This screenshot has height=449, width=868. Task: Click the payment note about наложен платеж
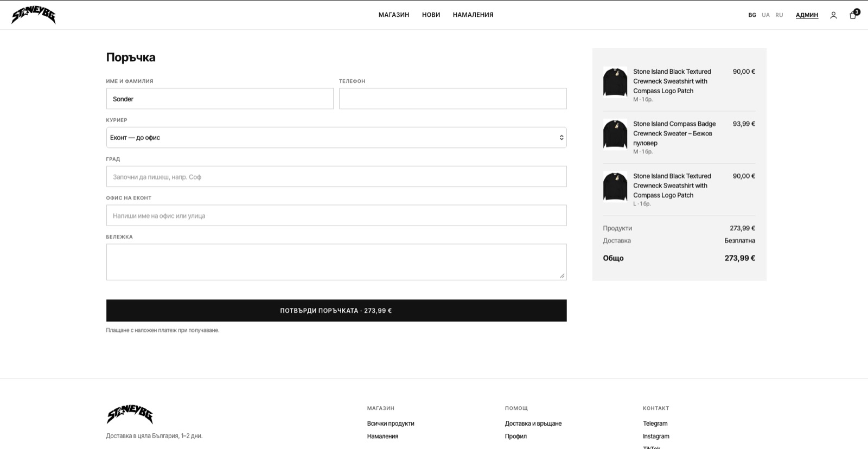pos(163,330)
